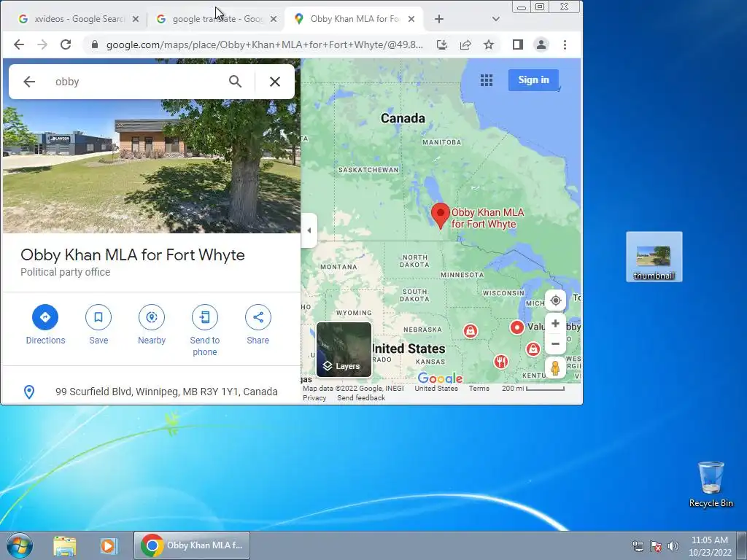Viewport: 747px width, 560px height.
Task: Bookmark this tab with the star
Action: (489, 44)
